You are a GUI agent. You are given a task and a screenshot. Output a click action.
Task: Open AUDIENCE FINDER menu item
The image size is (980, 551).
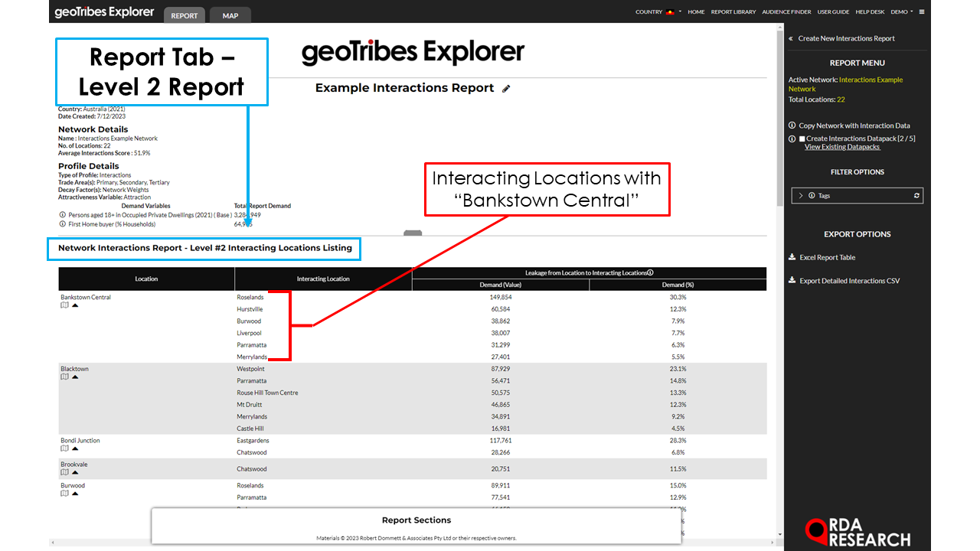pos(787,12)
